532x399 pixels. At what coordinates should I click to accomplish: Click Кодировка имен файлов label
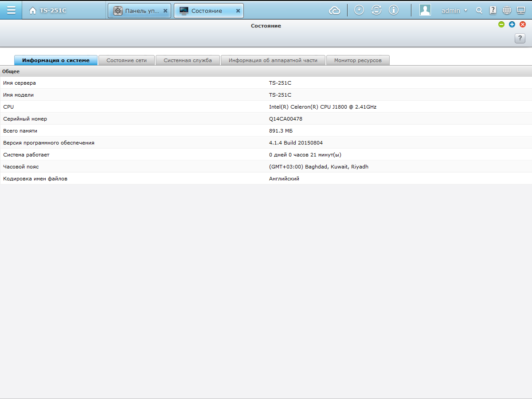[x=35, y=179]
